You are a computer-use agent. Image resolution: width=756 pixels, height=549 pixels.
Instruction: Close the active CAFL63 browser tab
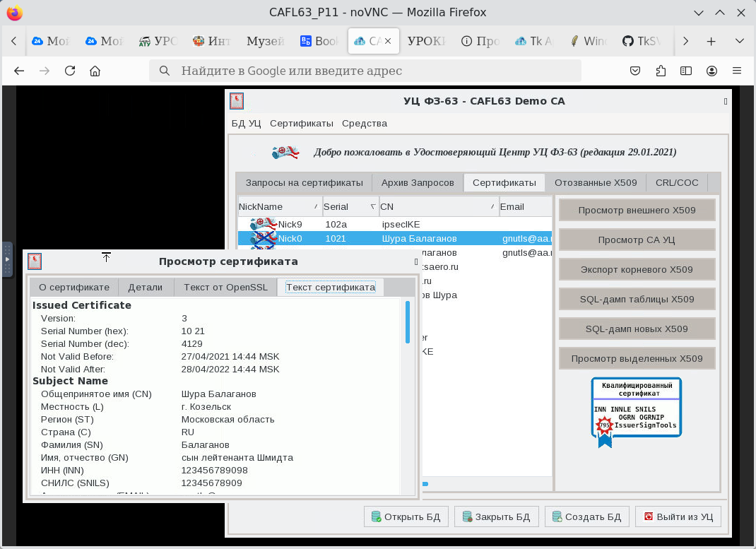coord(388,42)
